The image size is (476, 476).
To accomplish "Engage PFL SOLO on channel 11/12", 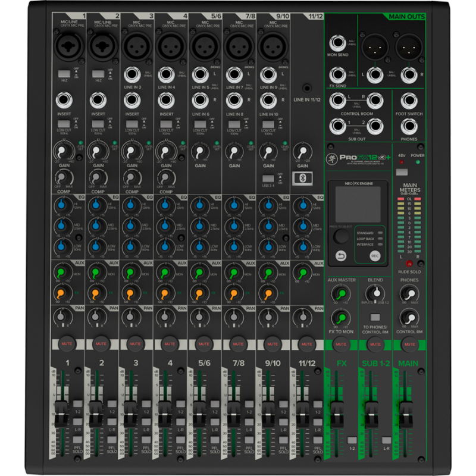I will coord(318,440).
